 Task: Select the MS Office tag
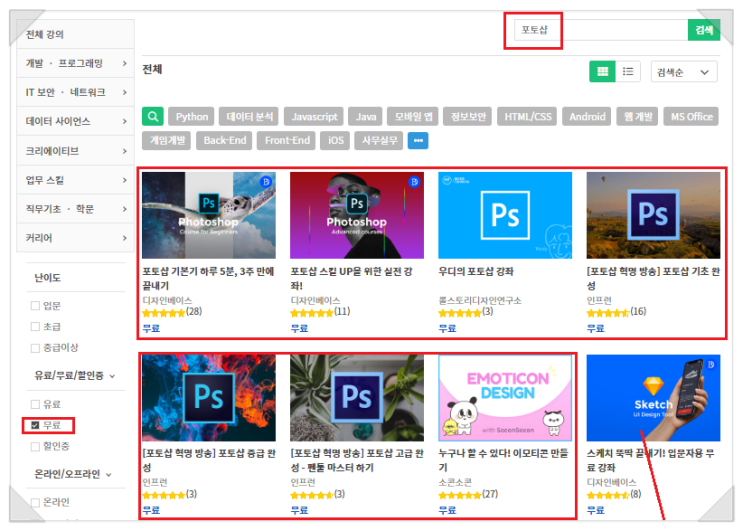[691, 117]
